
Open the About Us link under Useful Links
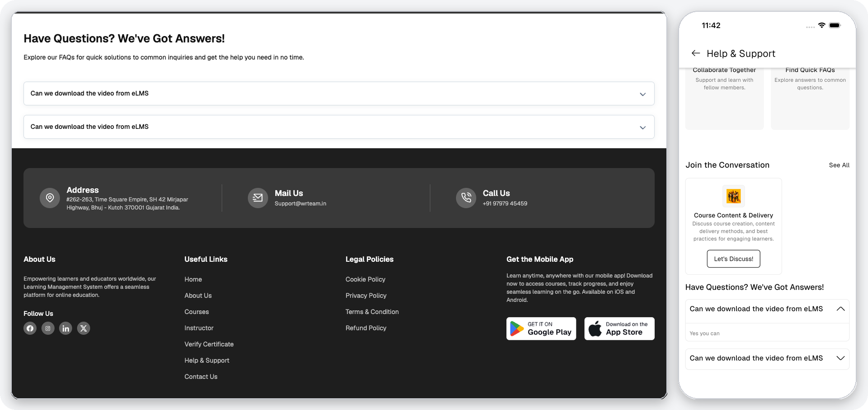click(x=198, y=296)
